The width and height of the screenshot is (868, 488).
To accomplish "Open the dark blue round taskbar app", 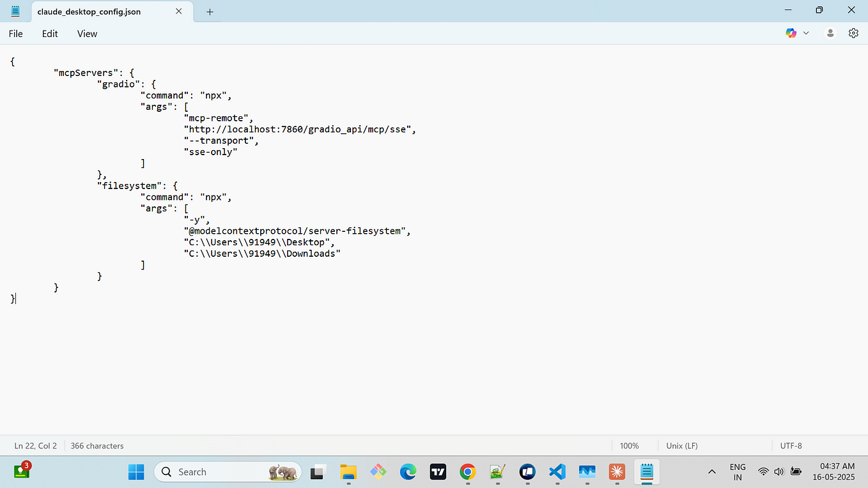I will point(527,472).
